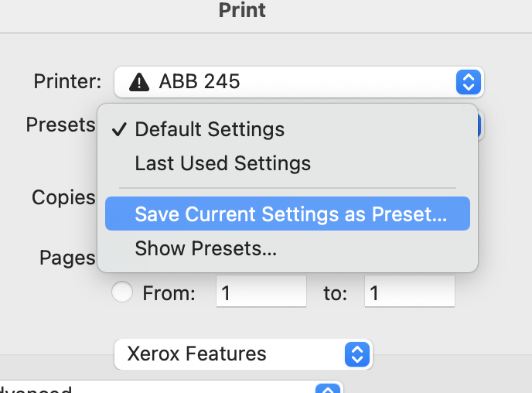Click the chevron arrows on the bottom Advanced dropdown

pyautogui.click(x=329, y=389)
